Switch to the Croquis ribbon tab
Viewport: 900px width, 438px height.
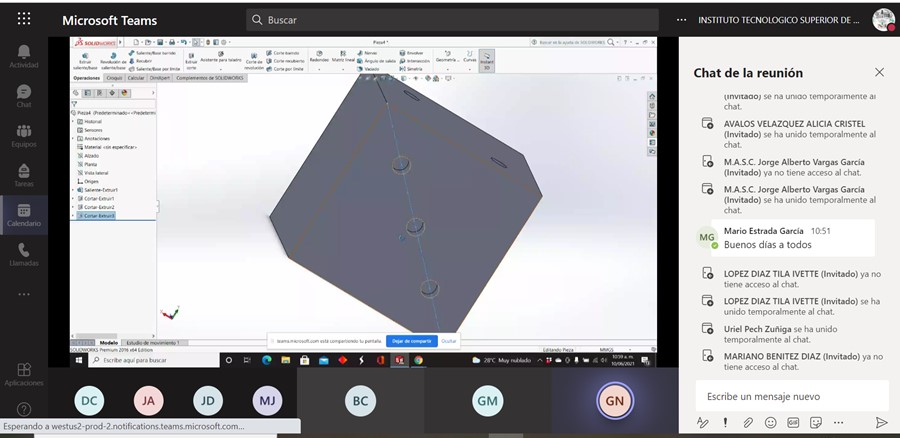coord(114,78)
